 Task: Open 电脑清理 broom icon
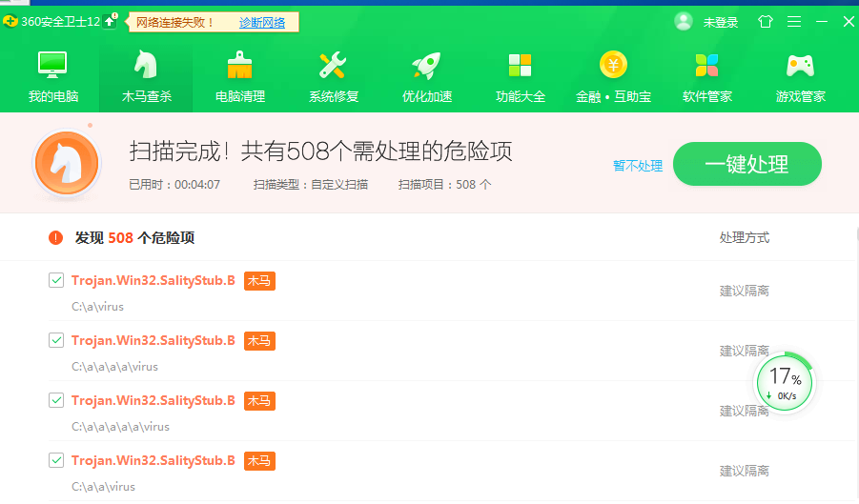pos(239,65)
